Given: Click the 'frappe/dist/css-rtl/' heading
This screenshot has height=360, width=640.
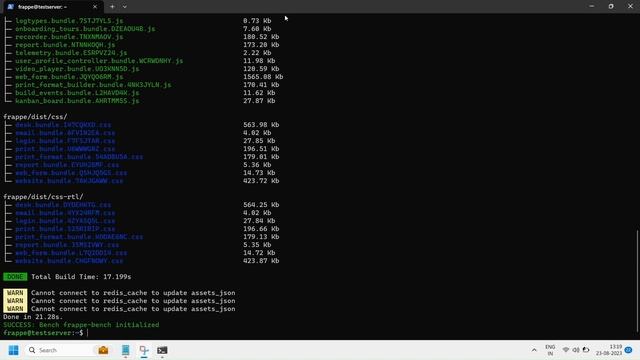Looking at the screenshot, I should (43, 197).
